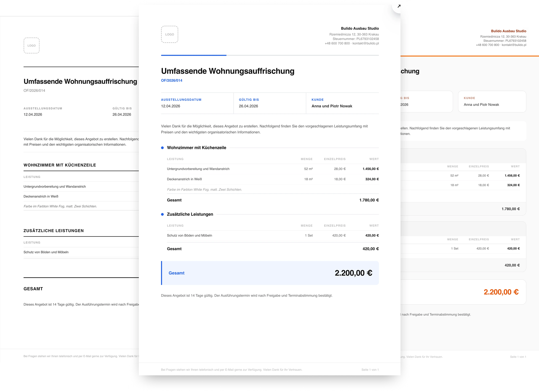Viewport: 539px width, 392px height.
Task: Click blue 'KUNDE' label in the center document
Action: point(317,100)
